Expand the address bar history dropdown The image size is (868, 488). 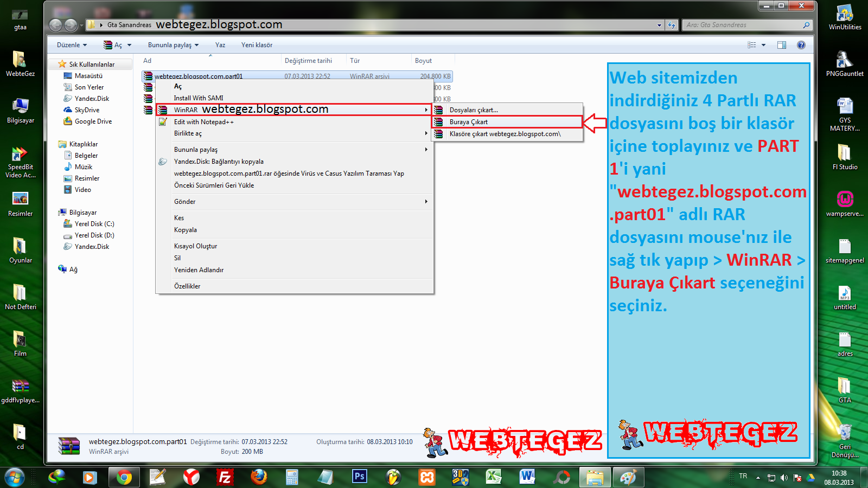tap(659, 25)
